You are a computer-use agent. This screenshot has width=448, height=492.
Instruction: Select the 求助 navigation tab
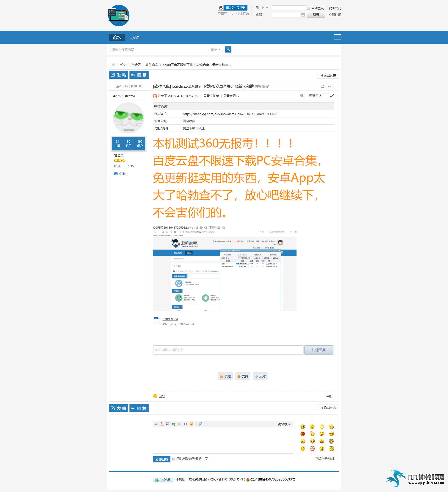(135, 37)
